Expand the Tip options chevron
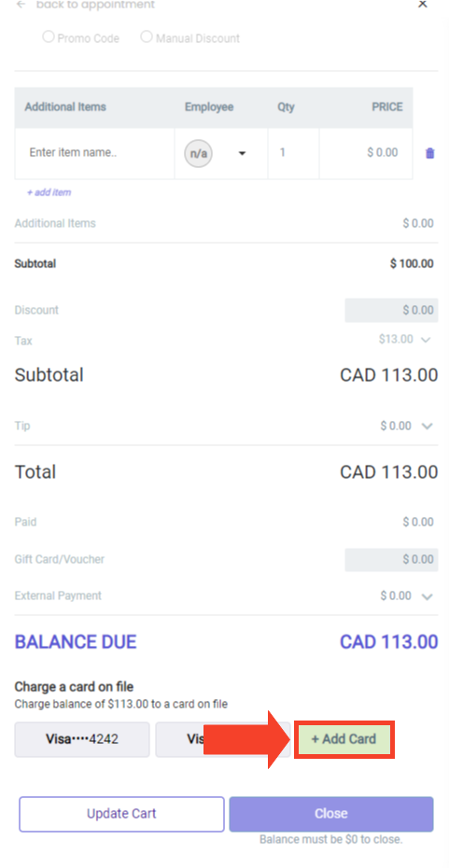The image size is (449, 868). pos(427,427)
